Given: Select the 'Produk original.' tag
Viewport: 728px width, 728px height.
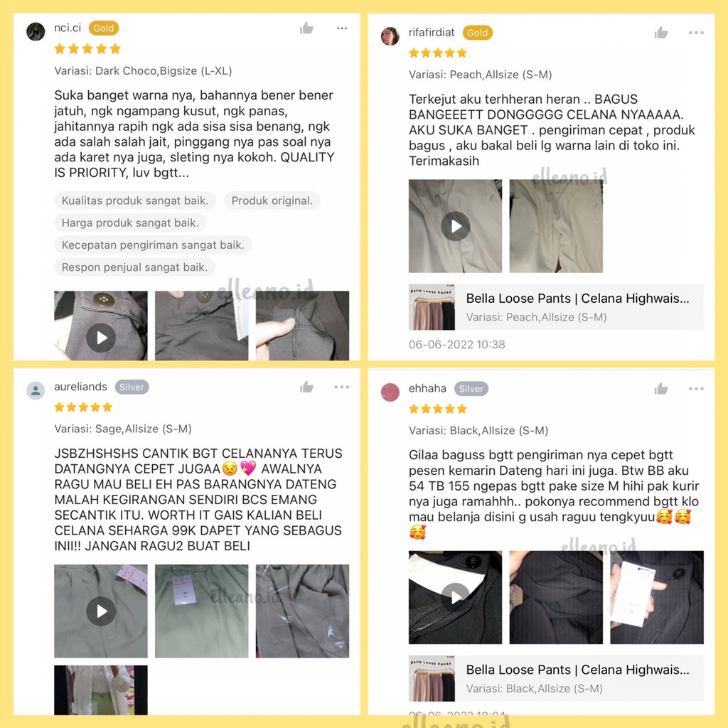Looking at the screenshot, I should point(272,200).
